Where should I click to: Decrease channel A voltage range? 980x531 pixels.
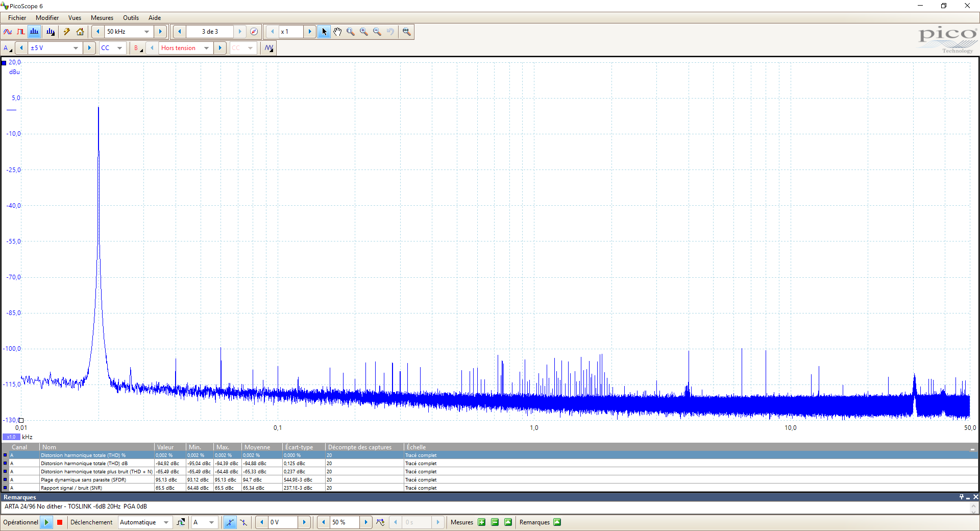coord(21,48)
